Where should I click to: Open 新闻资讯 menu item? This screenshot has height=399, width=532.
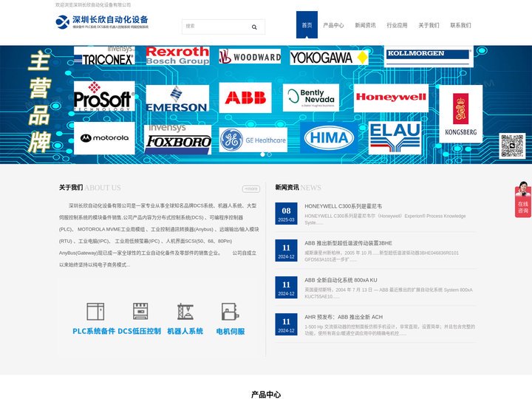pyautogui.click(x=365, y=25)
